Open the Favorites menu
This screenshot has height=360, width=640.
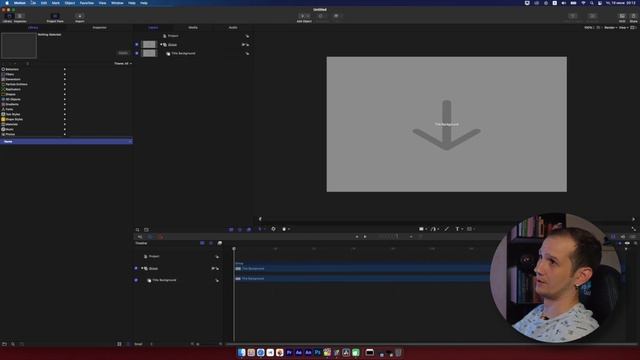(x=87, y=3)
